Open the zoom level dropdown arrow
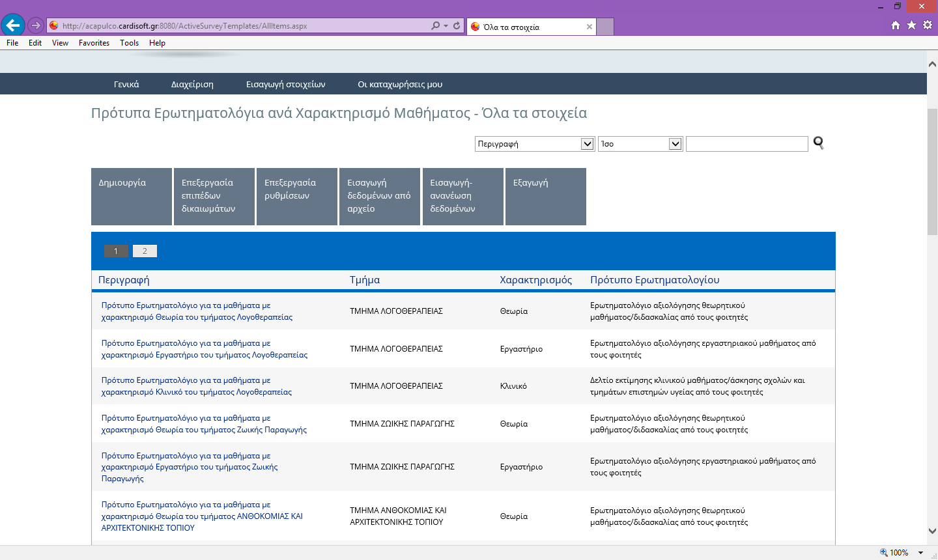Image resolution: width=938 pixels, height=560 pixels. pyautogui.click(x=921, y=553)
